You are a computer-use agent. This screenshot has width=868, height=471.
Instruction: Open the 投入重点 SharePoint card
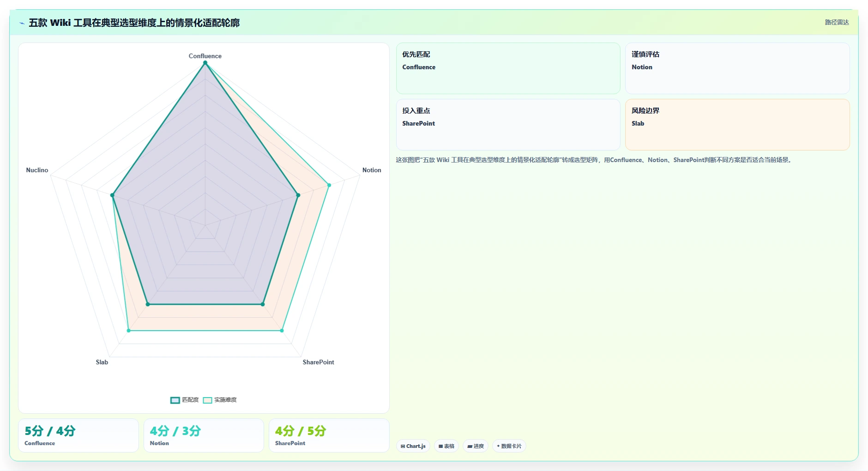click(x=508, y=125)
